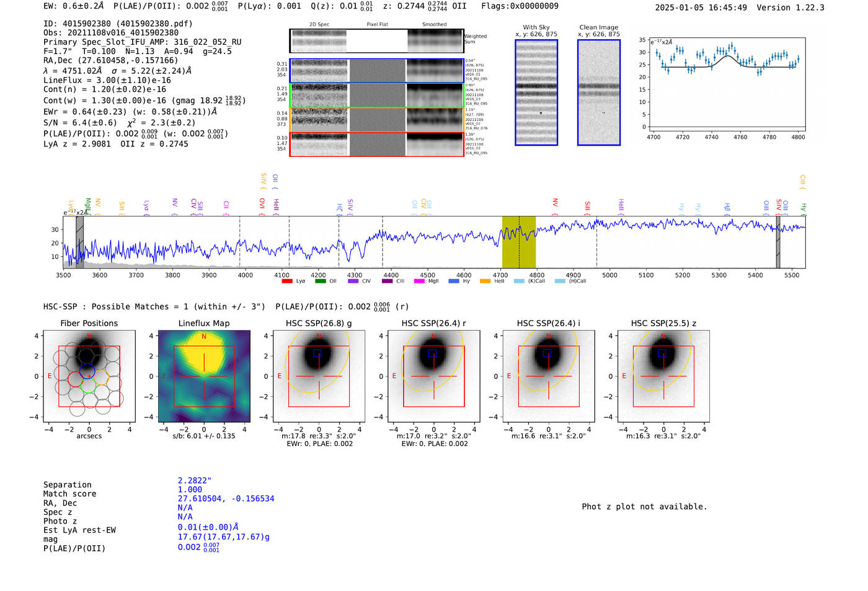Select the matched RA, Dec 27.610504 value

click(226, 499)
